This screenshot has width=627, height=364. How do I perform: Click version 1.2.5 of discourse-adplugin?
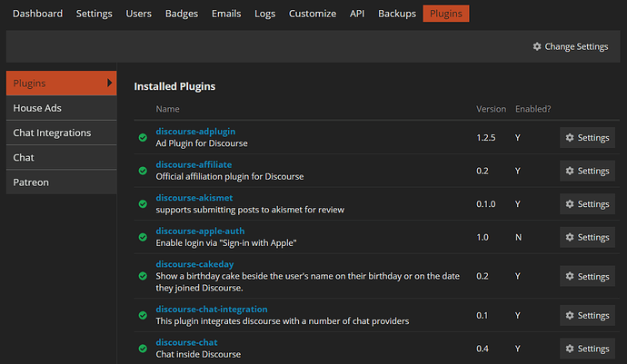click(x=486, y=137)
